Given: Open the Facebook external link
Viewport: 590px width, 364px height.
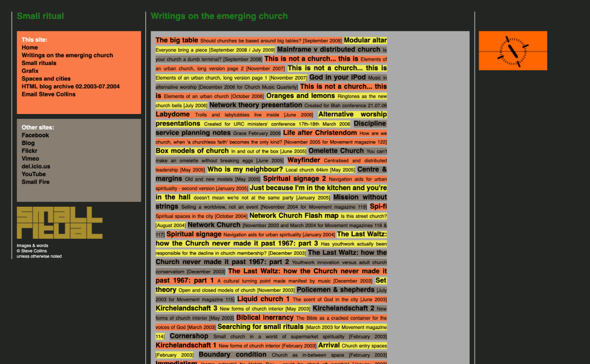Looking at the screenshot, I should (35, 135).
